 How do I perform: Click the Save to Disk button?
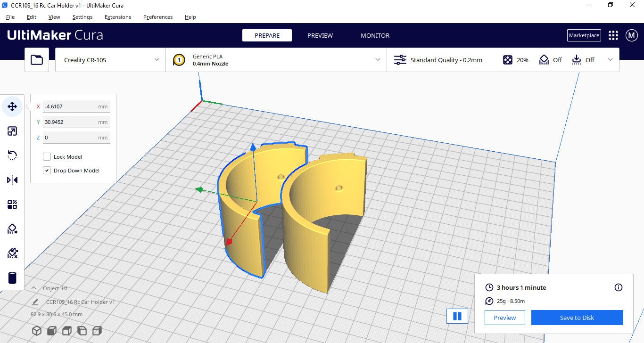coord(577,317)
